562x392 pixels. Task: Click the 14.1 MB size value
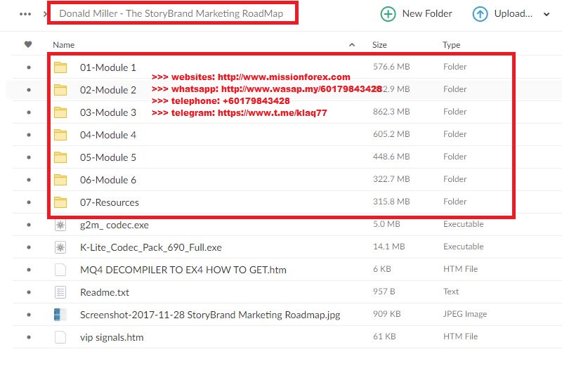click(x=388, y=247)
